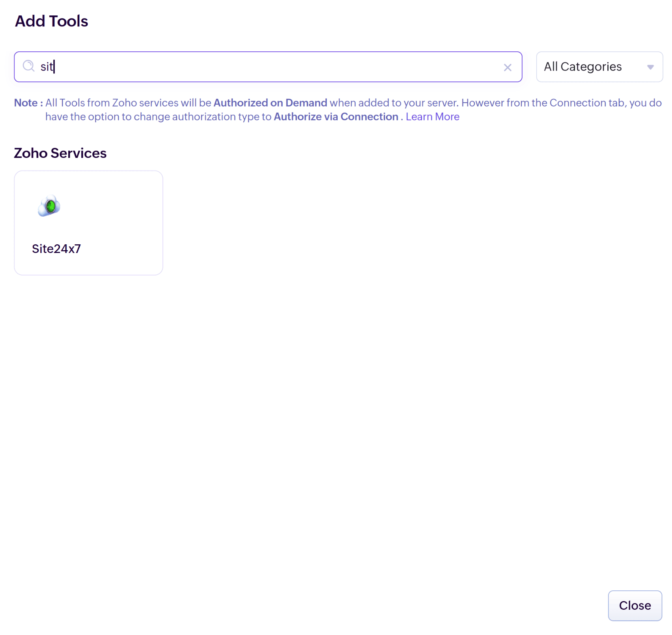Select the Site24x7 name label
The width and height of the screenshot is (672, 635).
(56, 249)
